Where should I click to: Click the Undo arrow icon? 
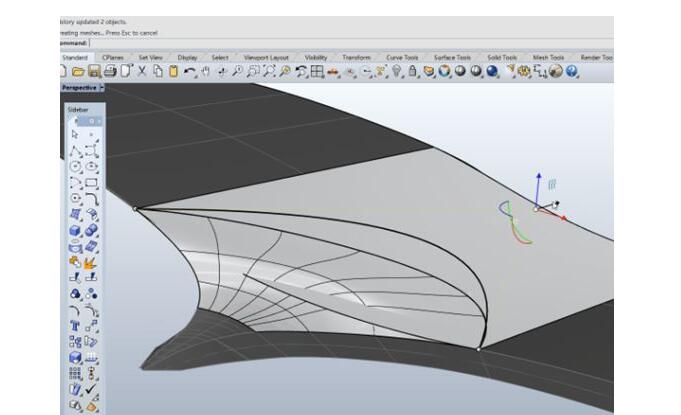click(190, 72)
